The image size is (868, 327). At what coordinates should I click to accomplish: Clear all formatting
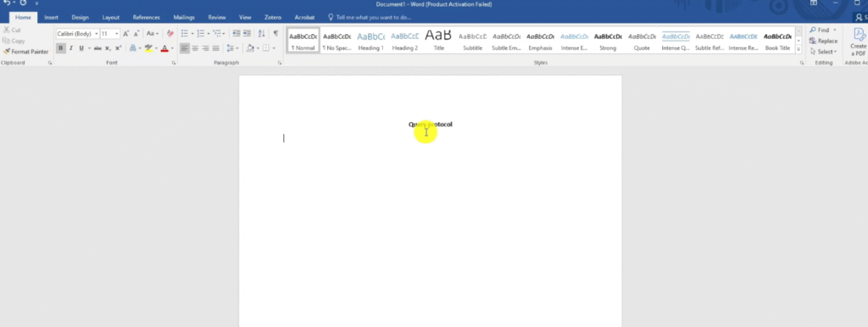pos(170,34)
